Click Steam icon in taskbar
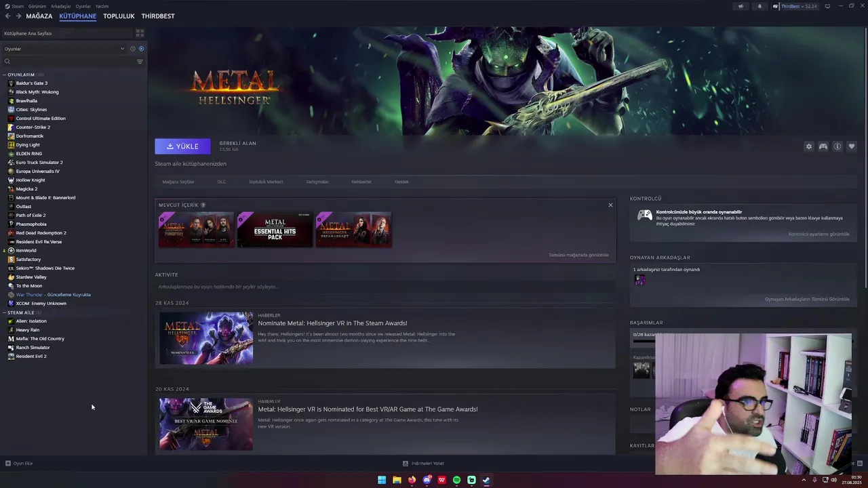This screenshot has width=868, height=488. click(x=486, y=480)
